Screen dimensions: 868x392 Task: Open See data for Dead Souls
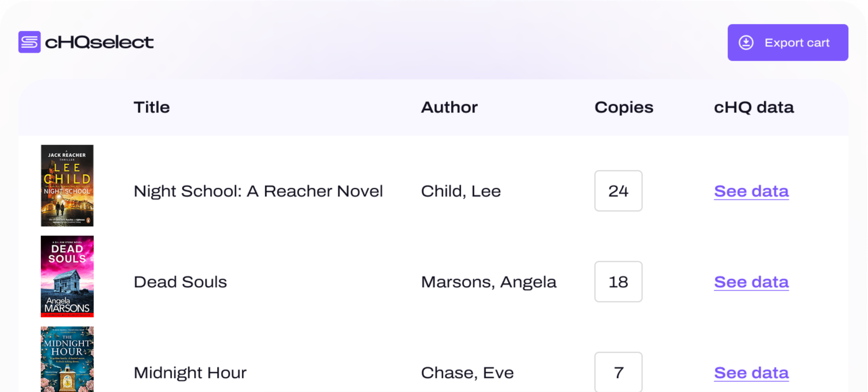(x=751, y=282)
